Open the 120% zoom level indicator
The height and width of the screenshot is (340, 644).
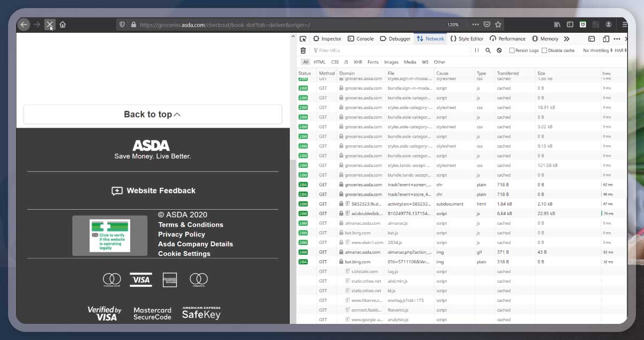[x=453, y=25]
